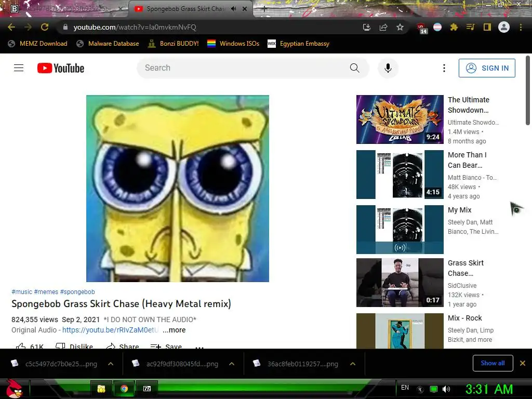Close the downloads bar
Viewport: 532px width, 399px height.
pyautogui.click(x=523, y=363)
